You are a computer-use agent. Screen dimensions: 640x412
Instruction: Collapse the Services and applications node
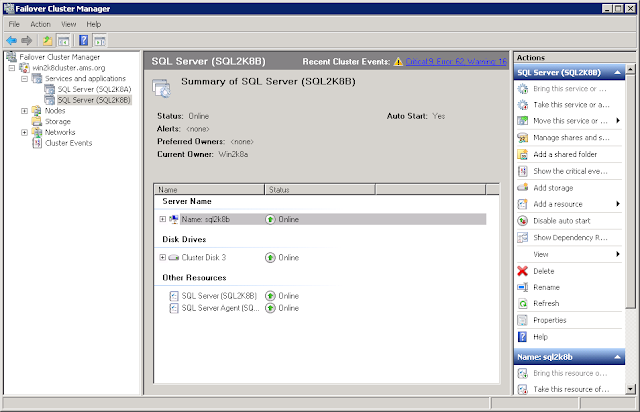pos(24,78)
